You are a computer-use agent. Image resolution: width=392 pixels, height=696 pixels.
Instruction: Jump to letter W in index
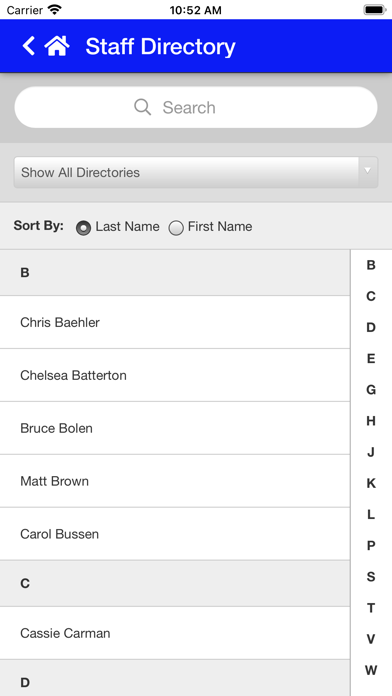(x=371, y=670)
